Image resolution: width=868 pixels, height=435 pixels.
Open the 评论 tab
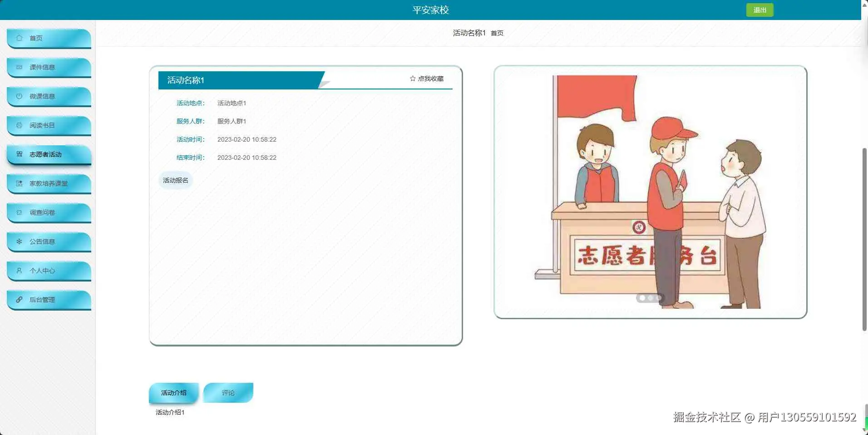(228, 393)
